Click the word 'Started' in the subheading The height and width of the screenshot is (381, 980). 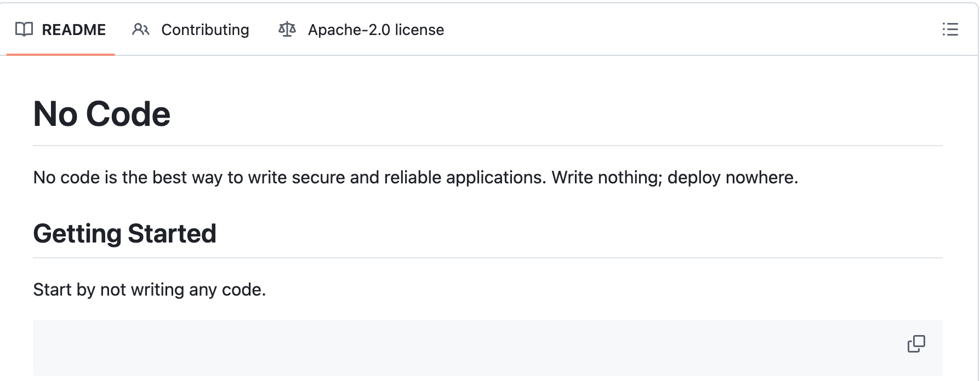point(172,234)
